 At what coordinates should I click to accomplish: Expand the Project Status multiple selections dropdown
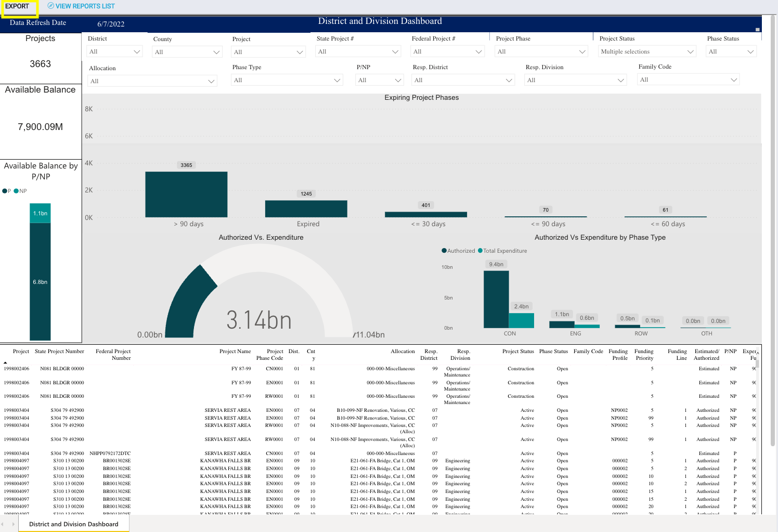pos(647,51)
